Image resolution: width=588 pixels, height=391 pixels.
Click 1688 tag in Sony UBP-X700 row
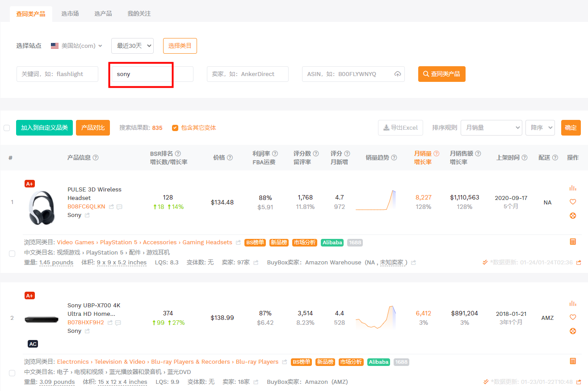point(401,362)
